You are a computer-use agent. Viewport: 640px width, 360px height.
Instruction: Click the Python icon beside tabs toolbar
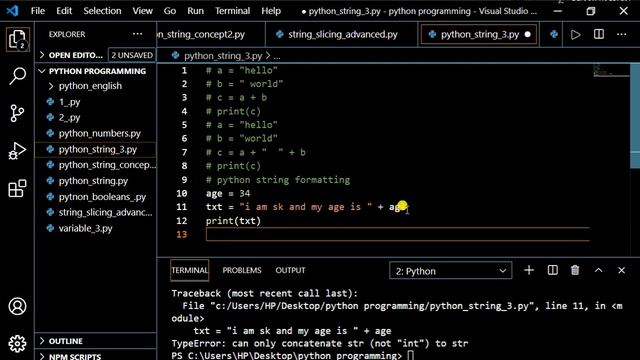pos(554,35)
